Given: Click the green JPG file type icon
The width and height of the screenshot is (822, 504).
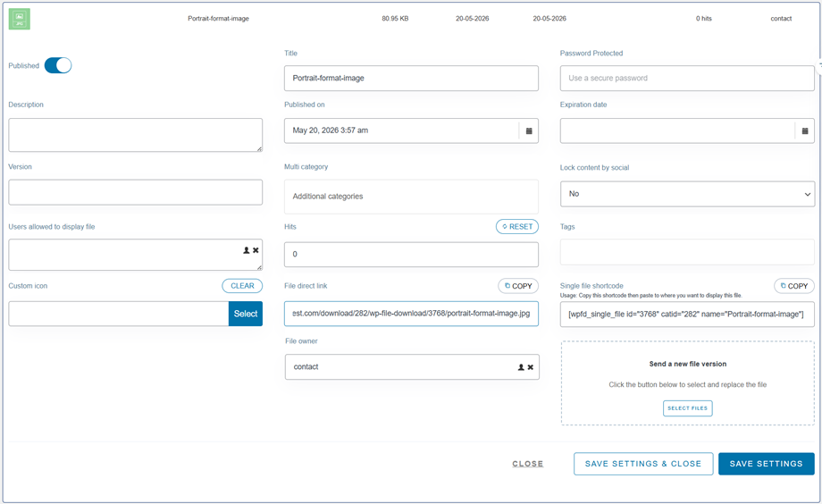Looking at the screenshot, I should (20, 19).
